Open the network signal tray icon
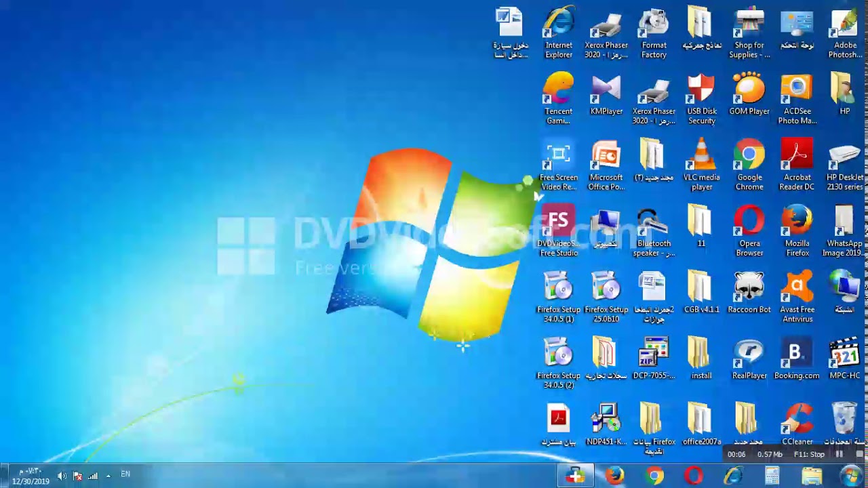Screen dimensions: 868x488 [x=93, y=476]
